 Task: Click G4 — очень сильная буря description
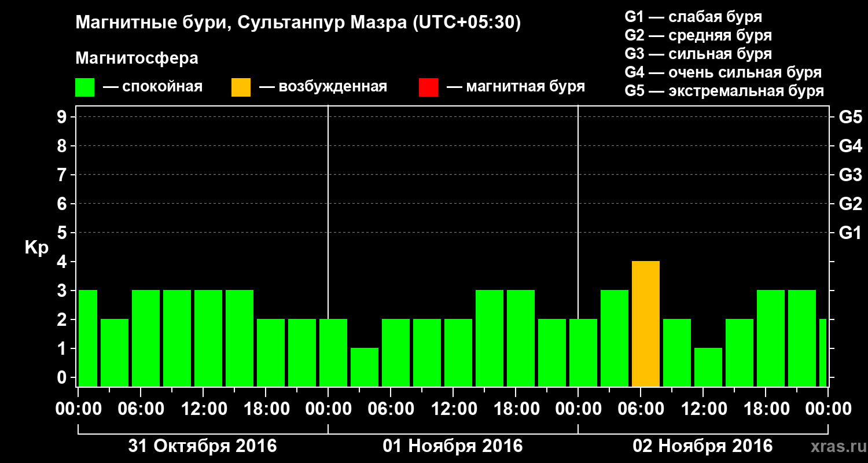tap(723, 72)
